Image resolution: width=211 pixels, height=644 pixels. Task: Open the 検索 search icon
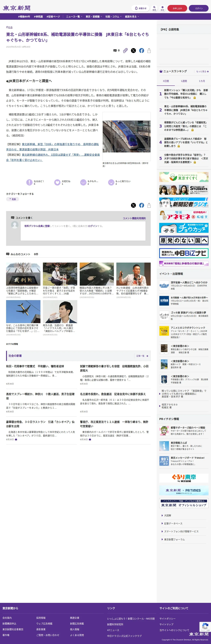(x=154, y=8)
